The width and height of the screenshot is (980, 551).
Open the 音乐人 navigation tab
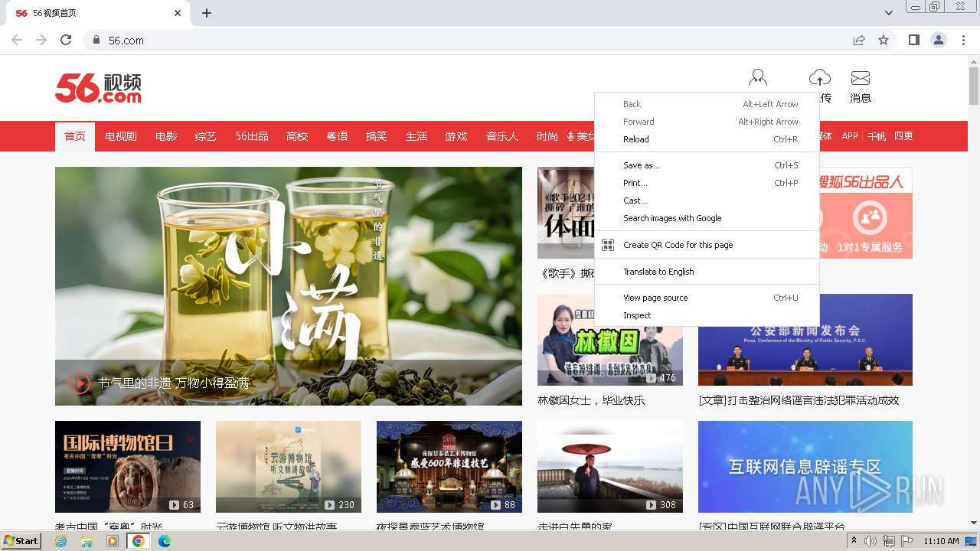(x=502, y=136)
